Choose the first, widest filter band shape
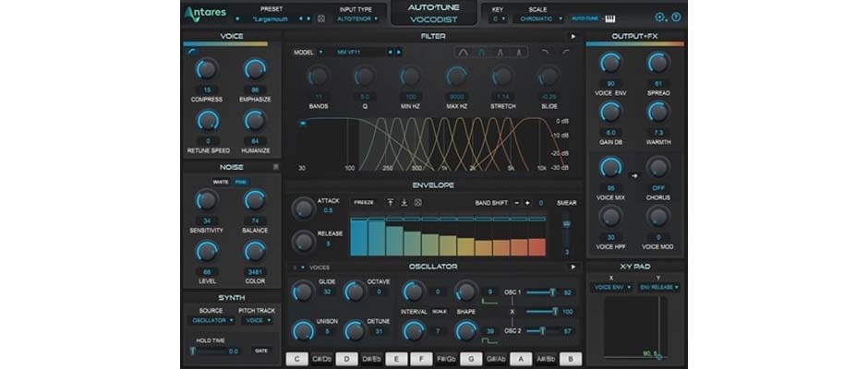 (464, 53)
